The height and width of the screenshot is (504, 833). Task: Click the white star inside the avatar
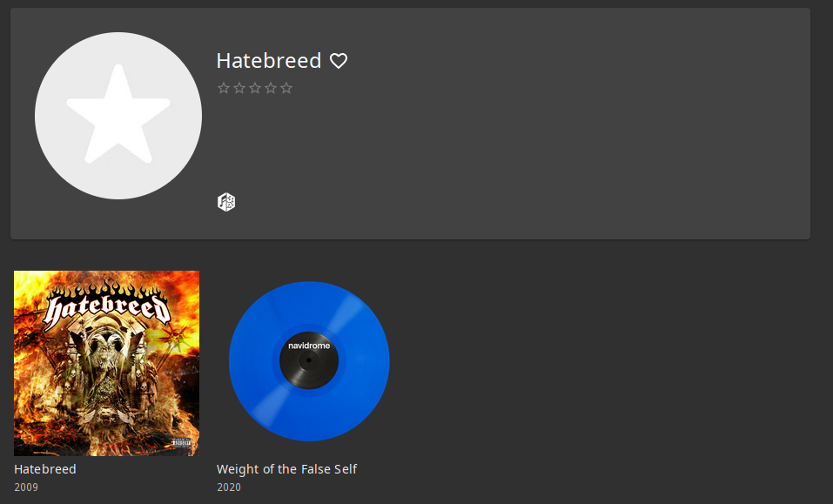coord(118,114)
